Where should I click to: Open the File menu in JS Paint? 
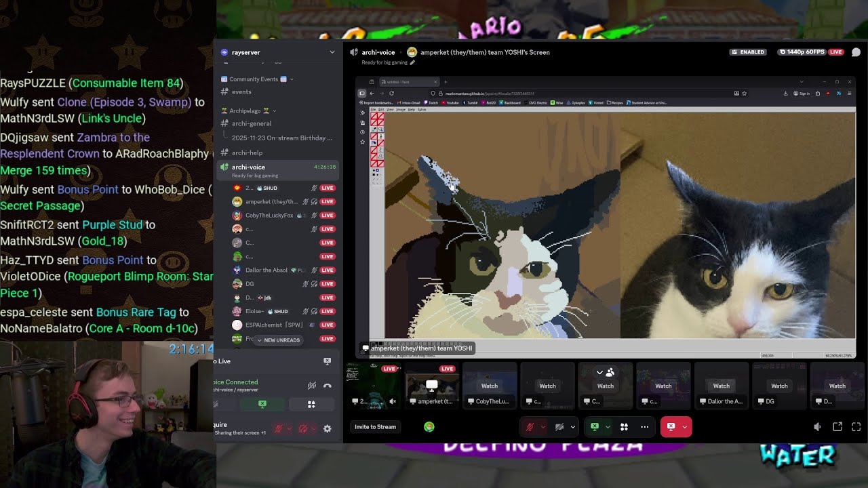(374, 109)
